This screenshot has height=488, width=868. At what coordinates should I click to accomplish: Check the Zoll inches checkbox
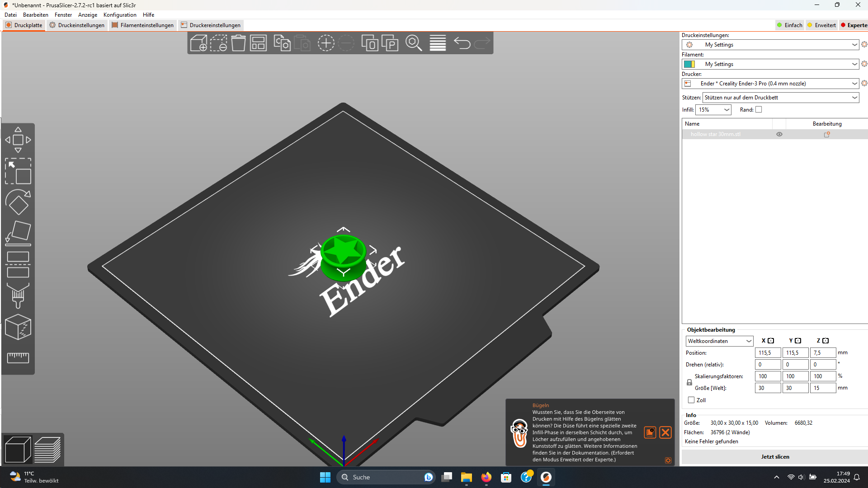point(691,400)
